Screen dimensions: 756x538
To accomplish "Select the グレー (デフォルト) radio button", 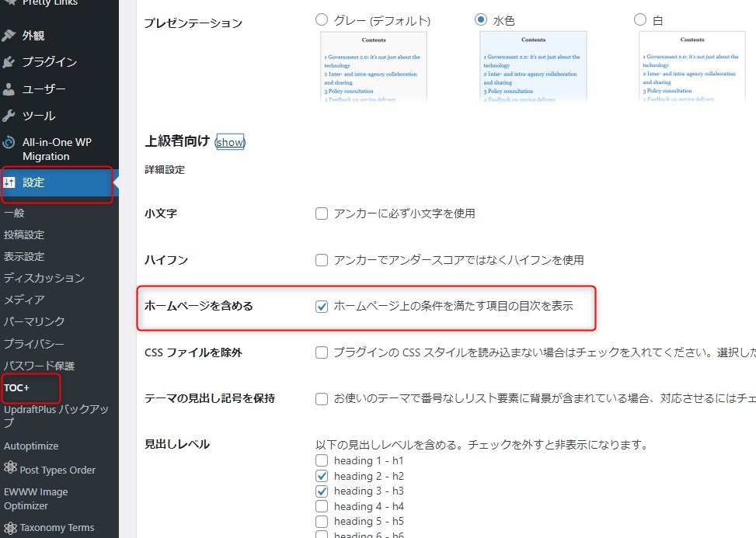I will pos(322,19).
